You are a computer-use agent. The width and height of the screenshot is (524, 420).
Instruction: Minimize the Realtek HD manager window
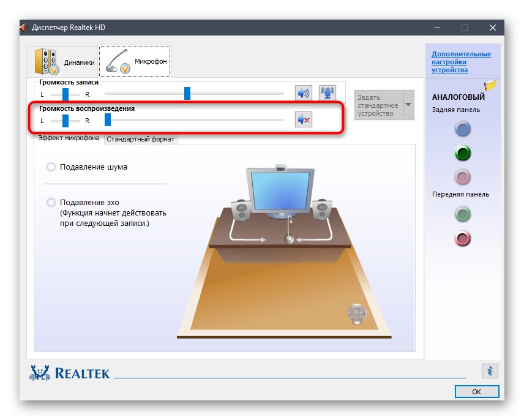pos(437,28)
